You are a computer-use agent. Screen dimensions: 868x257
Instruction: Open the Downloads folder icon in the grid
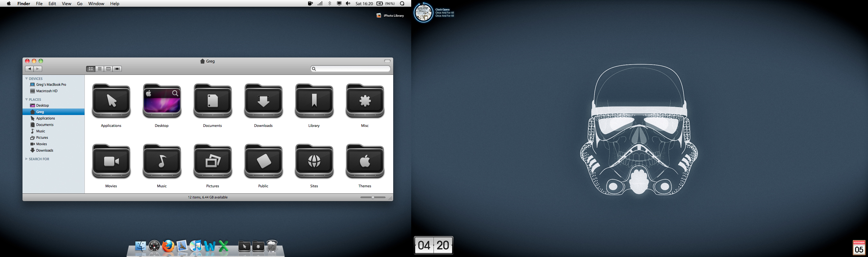pyautogui.click(x=263, y=101)
